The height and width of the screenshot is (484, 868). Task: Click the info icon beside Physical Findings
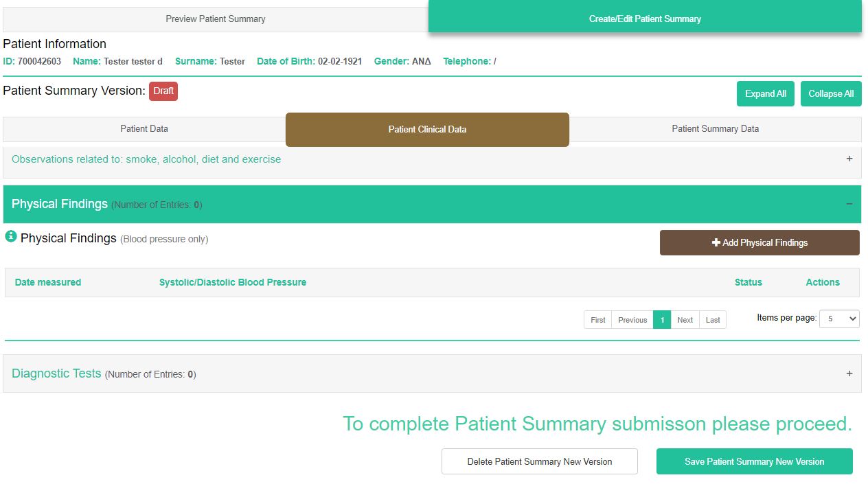[x=11, y=237]
